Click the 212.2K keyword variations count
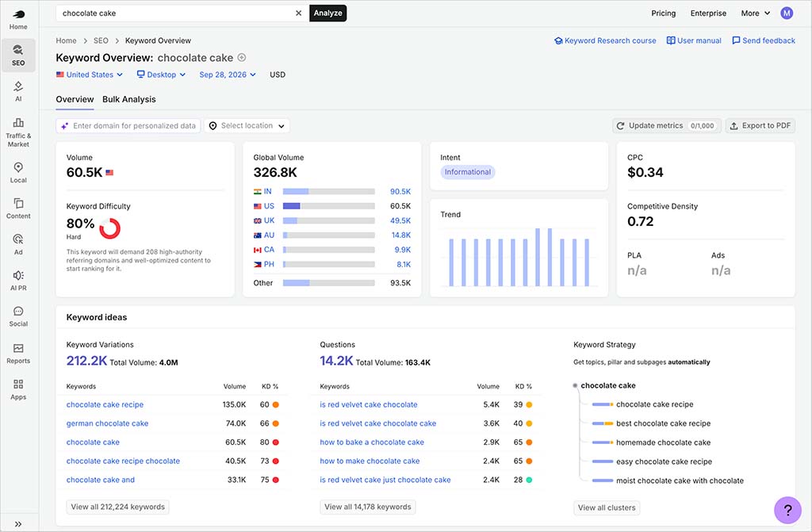The height and width of the screenshot is (532, 812). (x=86, y=361)
